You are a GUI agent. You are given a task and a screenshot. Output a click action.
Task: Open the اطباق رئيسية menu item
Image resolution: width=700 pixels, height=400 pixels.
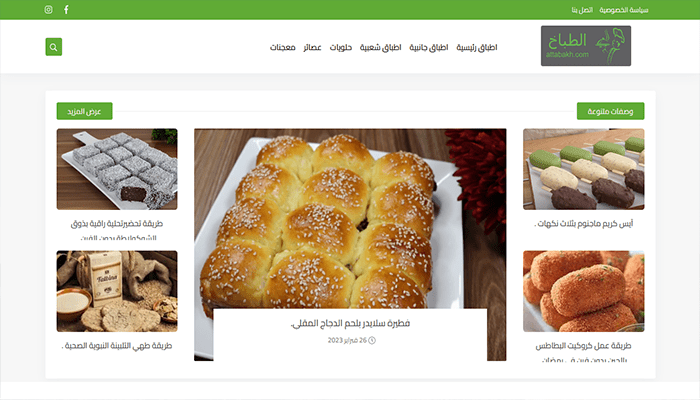pos(477,47)
